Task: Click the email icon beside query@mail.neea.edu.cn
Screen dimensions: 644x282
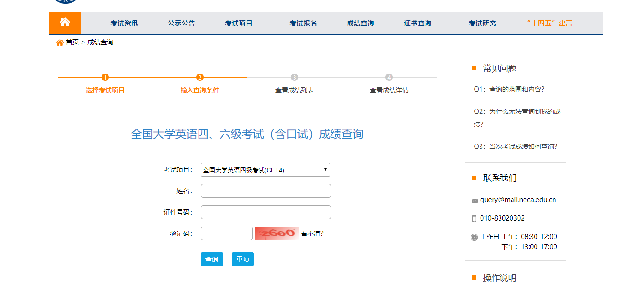Action: [474, 200]
